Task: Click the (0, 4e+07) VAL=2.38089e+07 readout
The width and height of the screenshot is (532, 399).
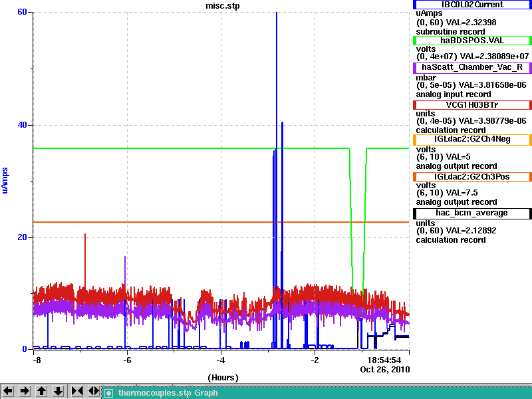Action: [x=472, y=57]
